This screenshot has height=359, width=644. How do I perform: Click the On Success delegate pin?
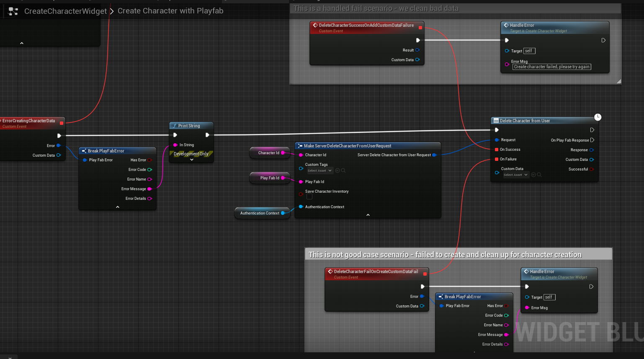(497, 150)
